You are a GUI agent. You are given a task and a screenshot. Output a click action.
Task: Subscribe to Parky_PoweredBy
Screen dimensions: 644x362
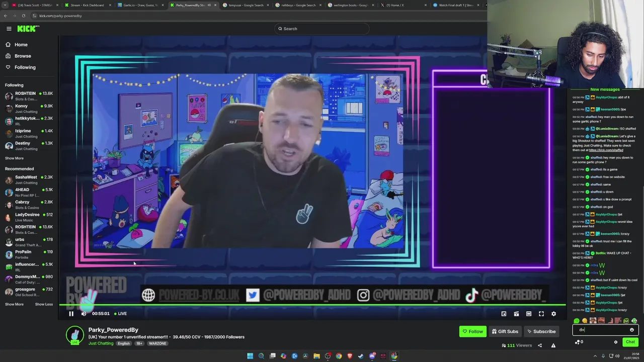pyautogui.click(x=541, y=331)
